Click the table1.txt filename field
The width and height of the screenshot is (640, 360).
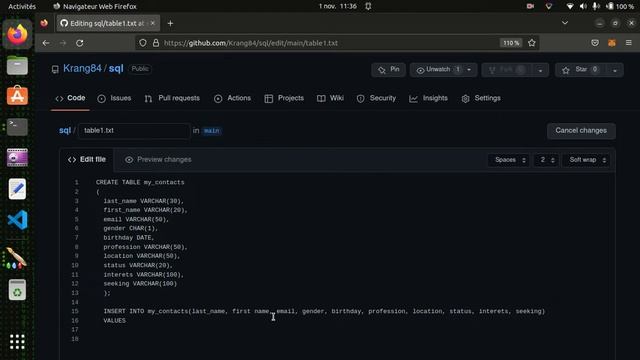click(x=134, y=131)
